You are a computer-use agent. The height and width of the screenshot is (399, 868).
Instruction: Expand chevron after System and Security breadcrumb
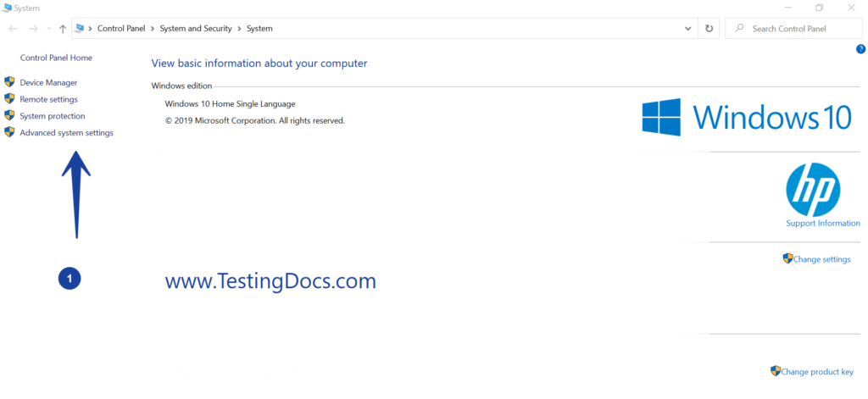pos(239,29)
